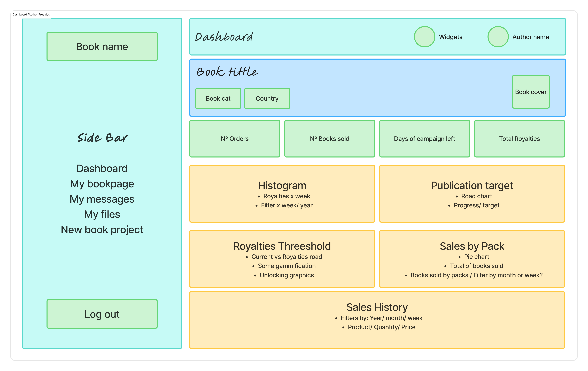
Task: Click the Nº Orders stat card
Action: [x=235, y=138]
